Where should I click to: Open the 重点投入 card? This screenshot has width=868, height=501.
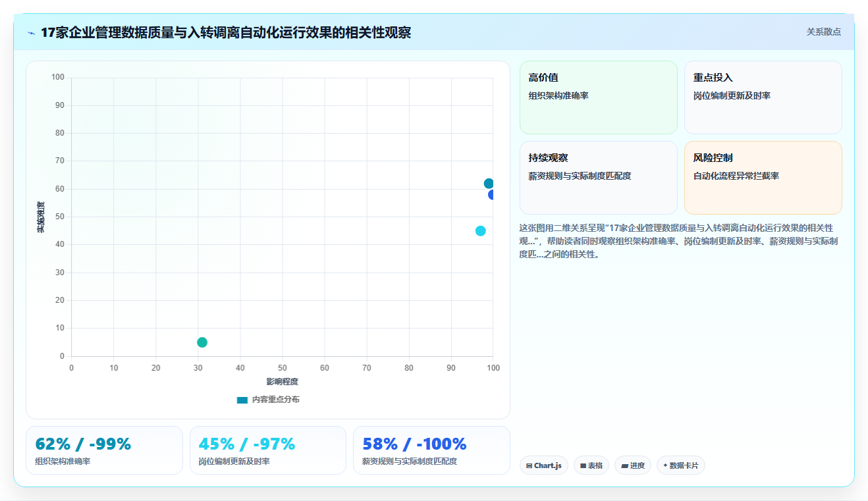(x=763, y=97)
